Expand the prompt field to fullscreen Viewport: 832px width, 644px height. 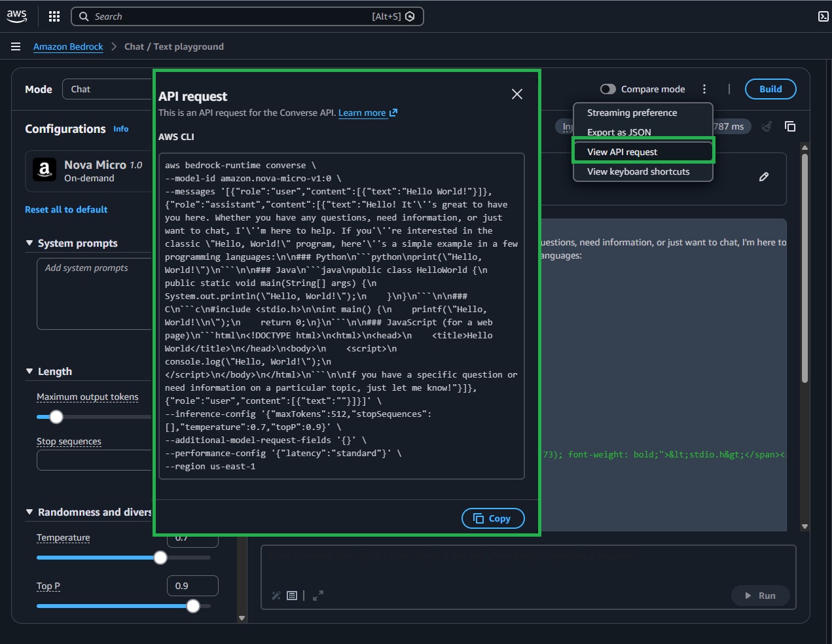[x=318, y=596]
